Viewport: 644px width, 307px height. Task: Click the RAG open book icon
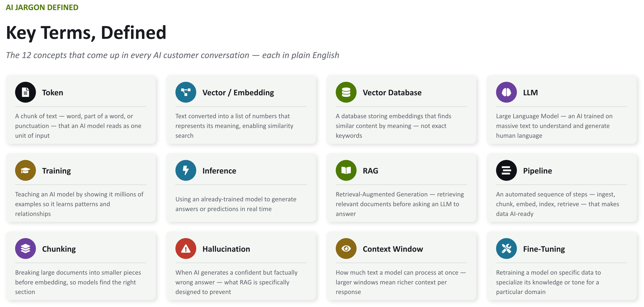tap(346, 170)
